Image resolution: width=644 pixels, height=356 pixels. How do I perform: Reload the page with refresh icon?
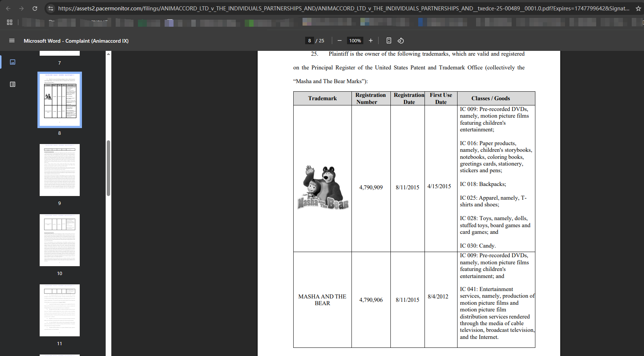coord(35,8)
